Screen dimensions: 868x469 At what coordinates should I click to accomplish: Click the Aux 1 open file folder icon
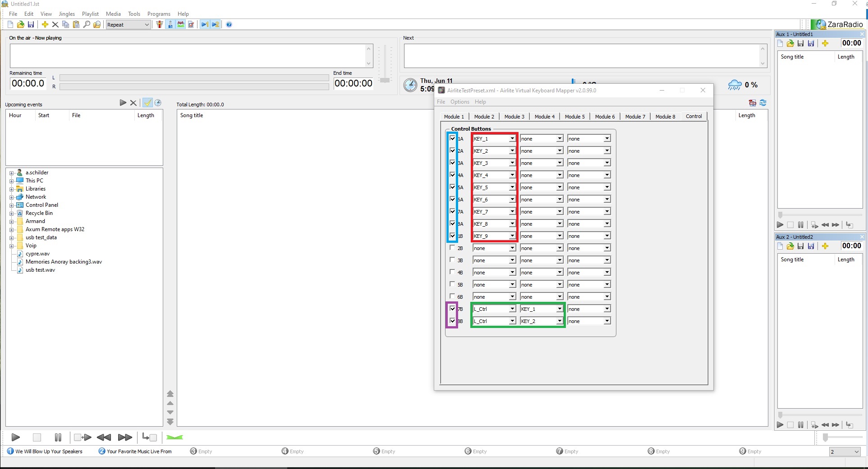(x=790, y=44)
